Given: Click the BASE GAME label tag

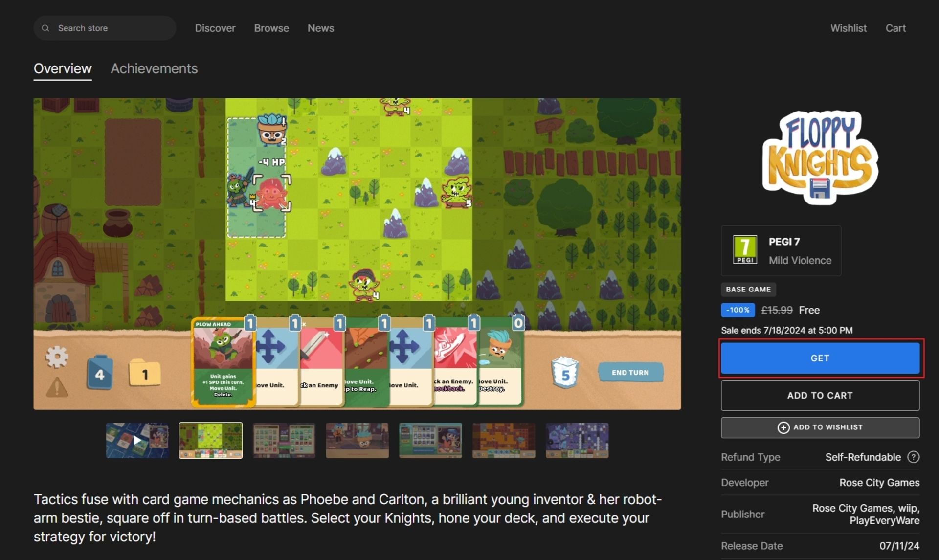Looking at the screenshot, I should (748, 290).
